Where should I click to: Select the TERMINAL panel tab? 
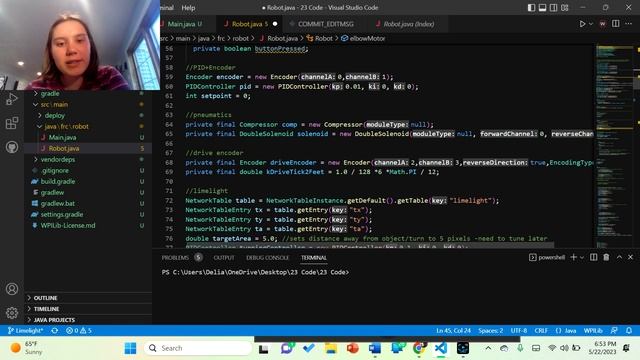[x=314, y=258]
